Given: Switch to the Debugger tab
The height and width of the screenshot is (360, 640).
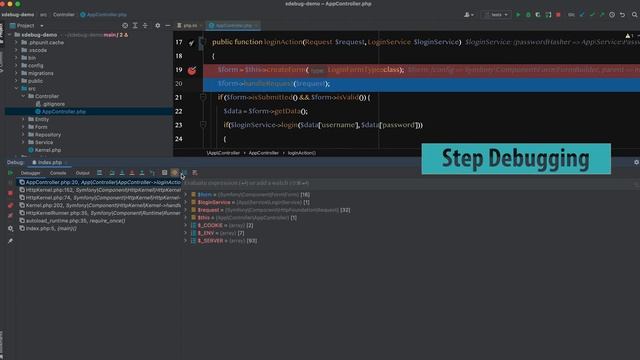Looking at the screenshot, I should [31, 173].
